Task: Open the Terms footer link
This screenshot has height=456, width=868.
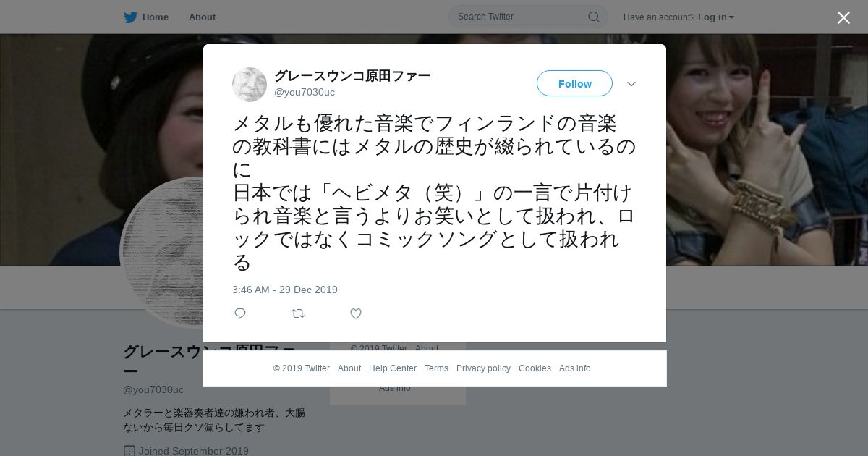Action: [x=436, y=368]
